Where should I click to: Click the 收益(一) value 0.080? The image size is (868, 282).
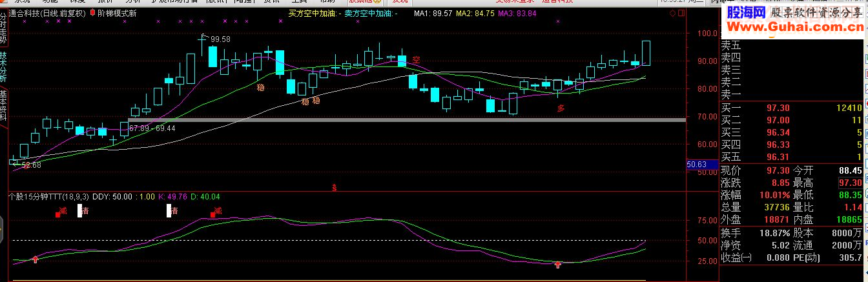click(778, 257)
